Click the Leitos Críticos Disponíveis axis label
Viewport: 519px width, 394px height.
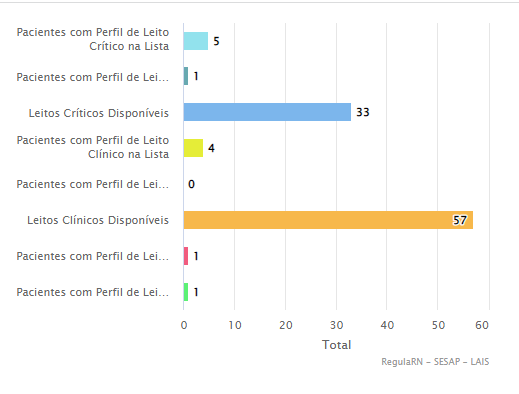(99, 113)
